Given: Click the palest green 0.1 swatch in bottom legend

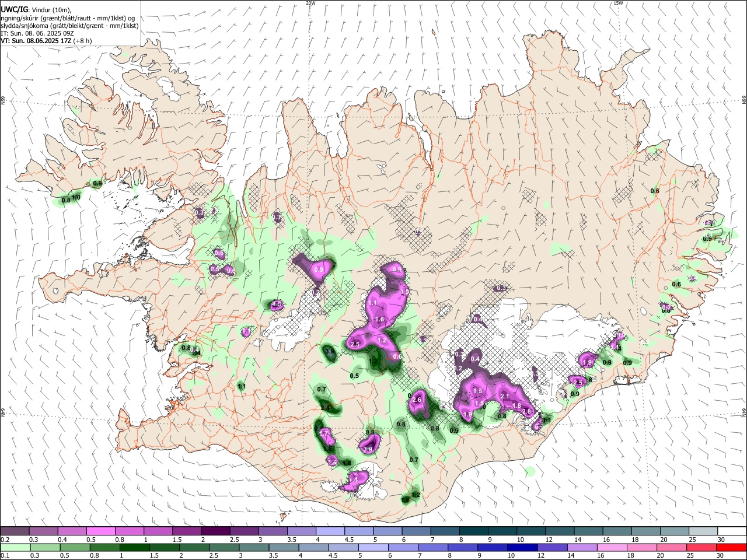Looking at the screenshot, I should [16, 548].
